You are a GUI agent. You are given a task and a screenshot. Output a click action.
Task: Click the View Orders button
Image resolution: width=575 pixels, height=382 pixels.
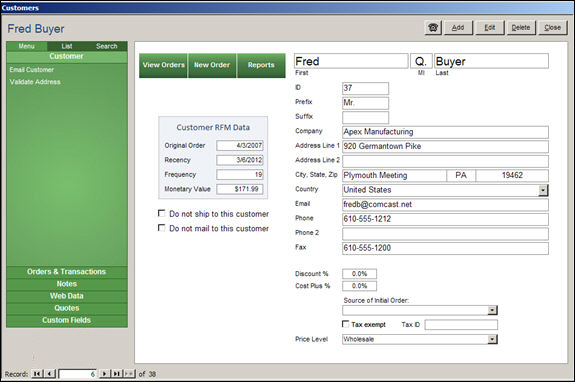click(164, 65)
